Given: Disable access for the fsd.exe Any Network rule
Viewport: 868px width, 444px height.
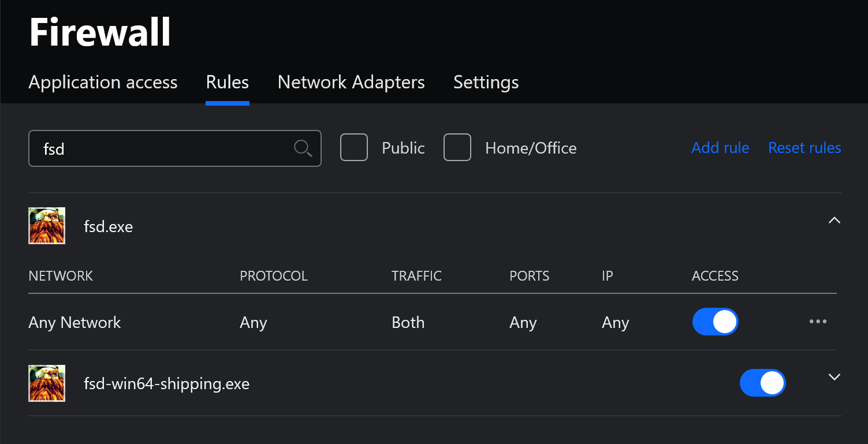Looking at the screenshot, I should (x=715, y=322).
